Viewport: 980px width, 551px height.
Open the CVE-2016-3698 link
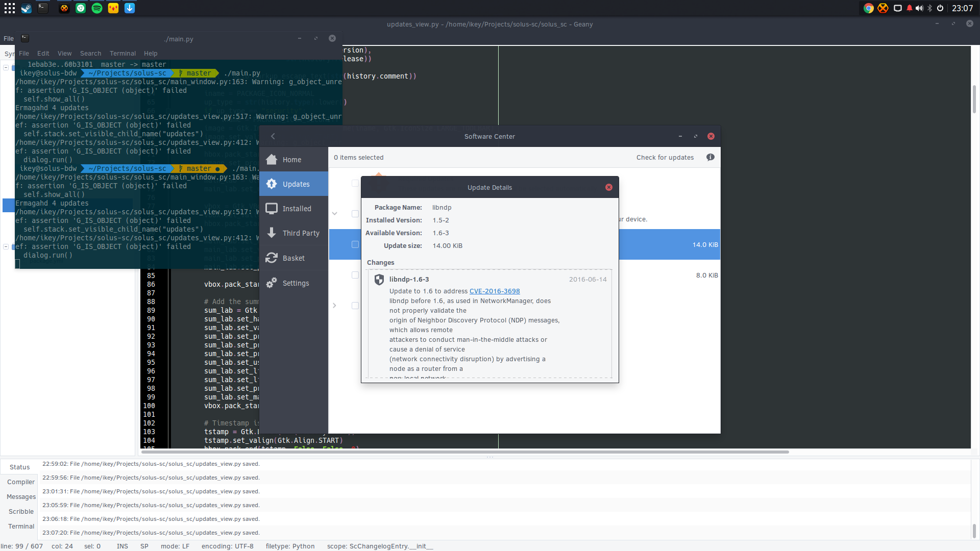click(495, 291)
